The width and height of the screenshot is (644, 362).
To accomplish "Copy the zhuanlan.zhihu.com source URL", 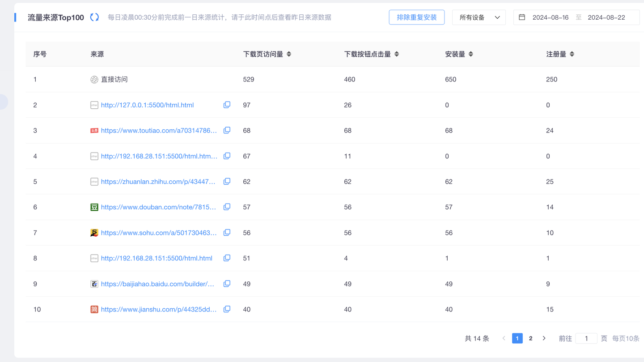I will point(227,182).
